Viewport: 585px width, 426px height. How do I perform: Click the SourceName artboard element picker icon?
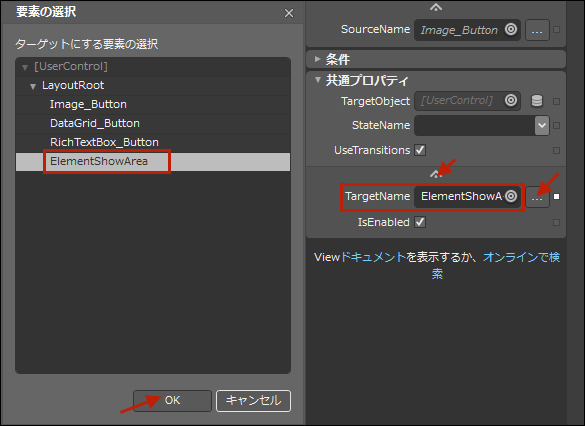pos(511,29)
